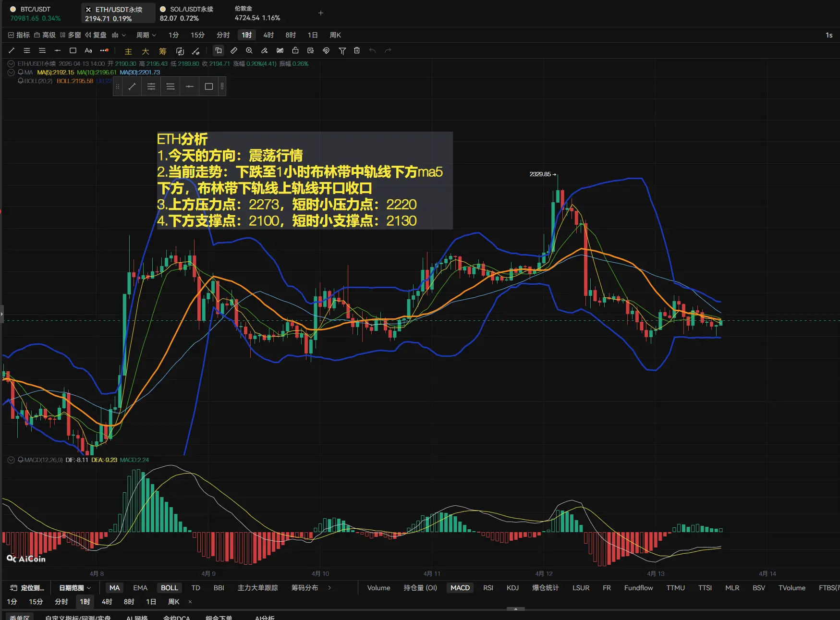
Task: Open the filter funnel icon
Action: pos(342,50)
